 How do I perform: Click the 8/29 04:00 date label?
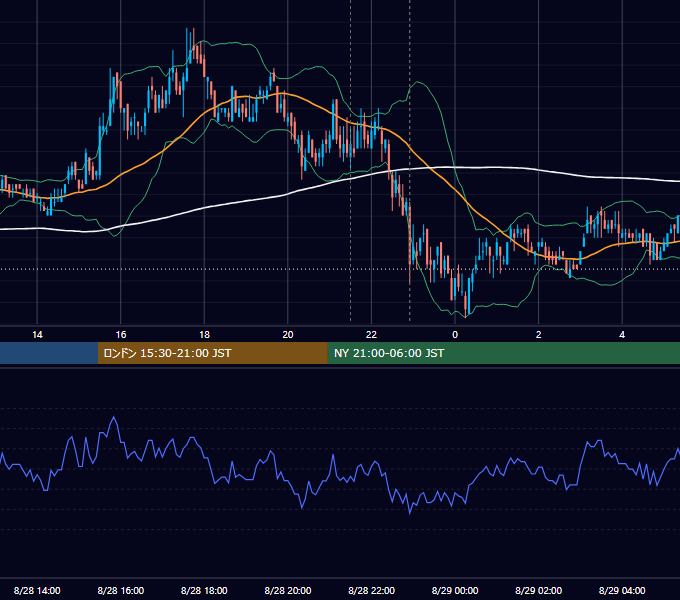tap(622, 590)
